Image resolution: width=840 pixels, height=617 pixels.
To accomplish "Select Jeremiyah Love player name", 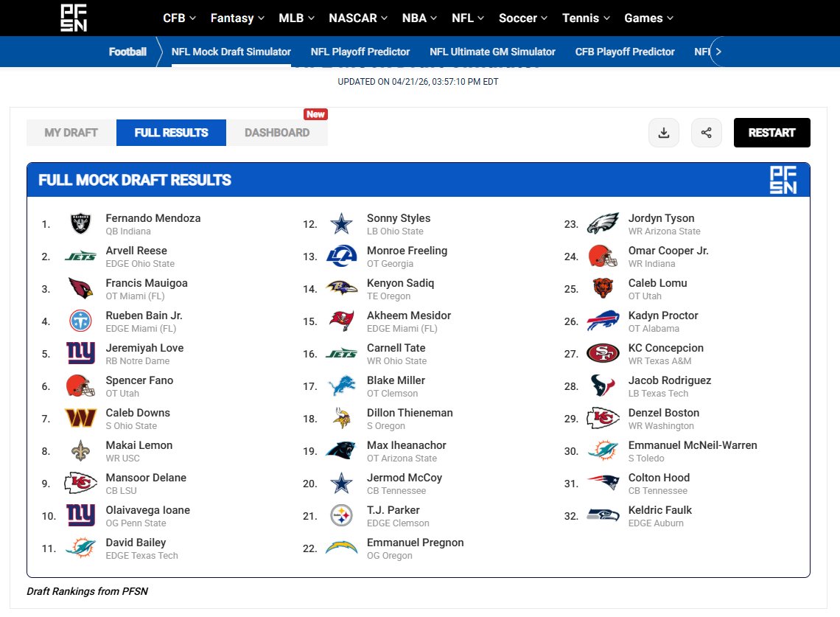I will point(144,348).
